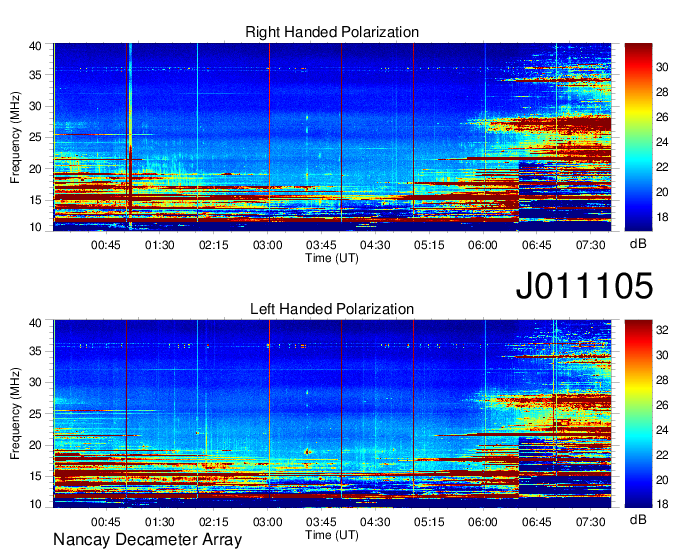Click the 06:00 tick on the top time axis
The width and height of the screenshot is (680, 552).
coord(483,245)
